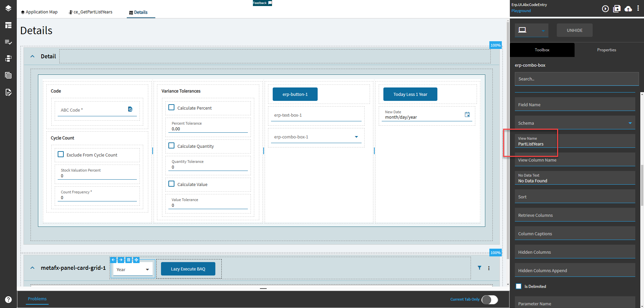Open the layers icon in left sidebar
The width and height of the screenshot is (644, 308).
pyautogui.click(x=8, y=8)
